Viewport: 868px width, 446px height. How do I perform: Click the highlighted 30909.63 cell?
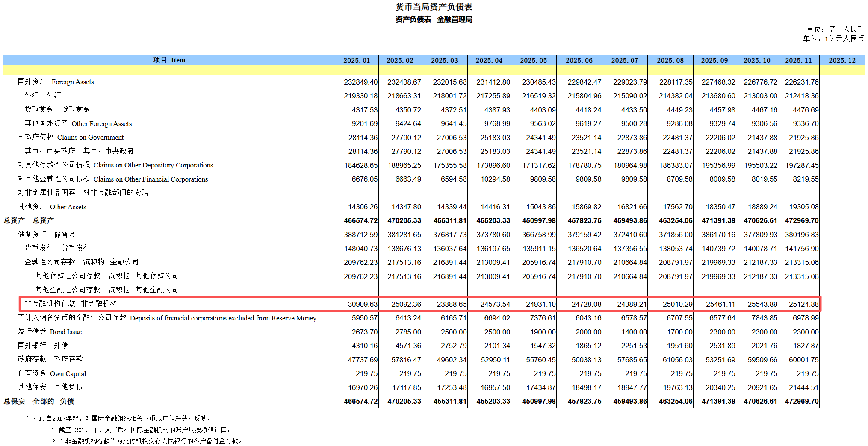click(x=363, y=304)
